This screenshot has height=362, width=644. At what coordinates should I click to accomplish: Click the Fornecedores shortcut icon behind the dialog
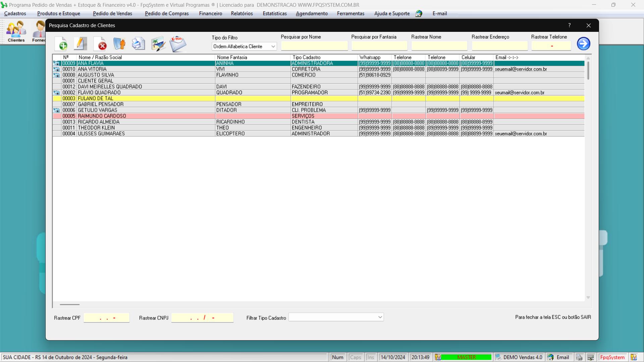click(x=39, y=32)
